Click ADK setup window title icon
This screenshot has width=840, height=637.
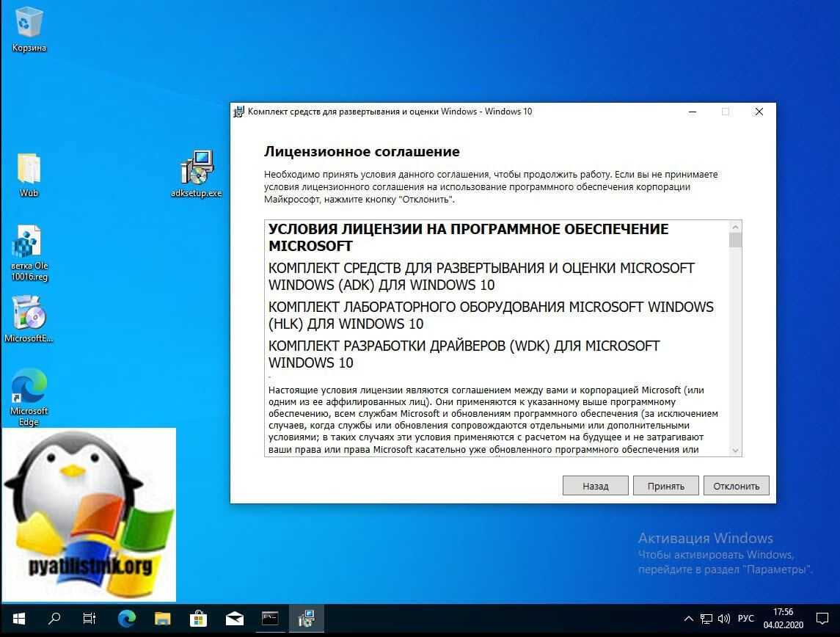point(238,112)
